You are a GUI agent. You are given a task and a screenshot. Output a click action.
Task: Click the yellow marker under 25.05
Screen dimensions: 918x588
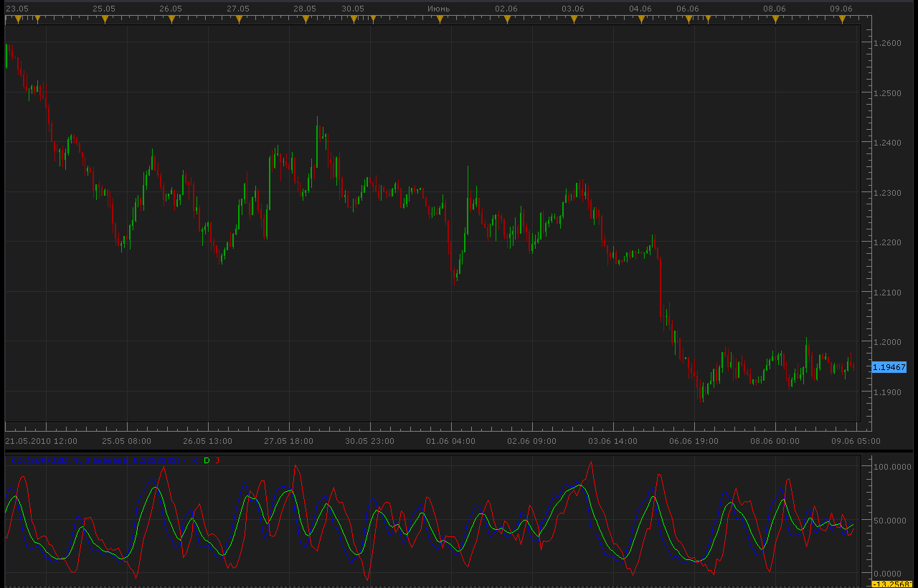click(104, 20)
